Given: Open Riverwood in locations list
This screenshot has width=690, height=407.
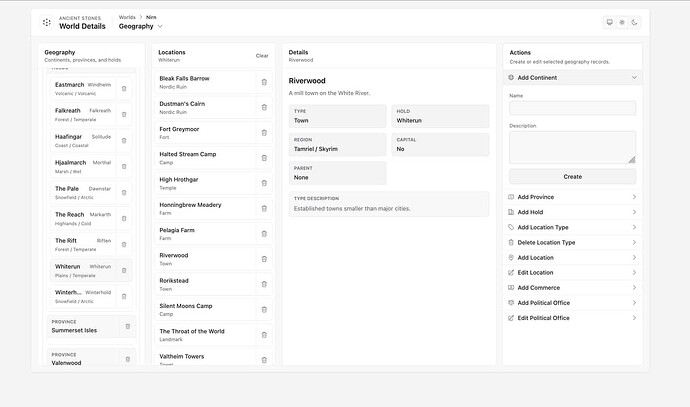Looking at the screenshot, I should tap(206, 259).
